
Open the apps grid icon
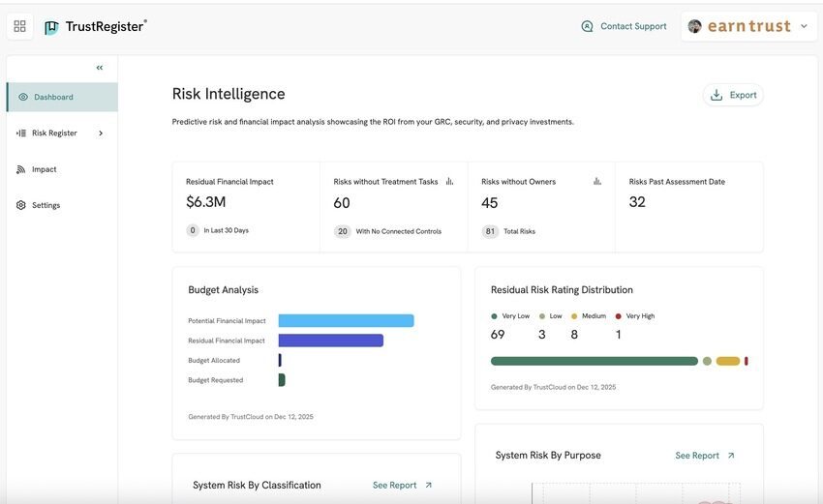[x=20, y=26]
